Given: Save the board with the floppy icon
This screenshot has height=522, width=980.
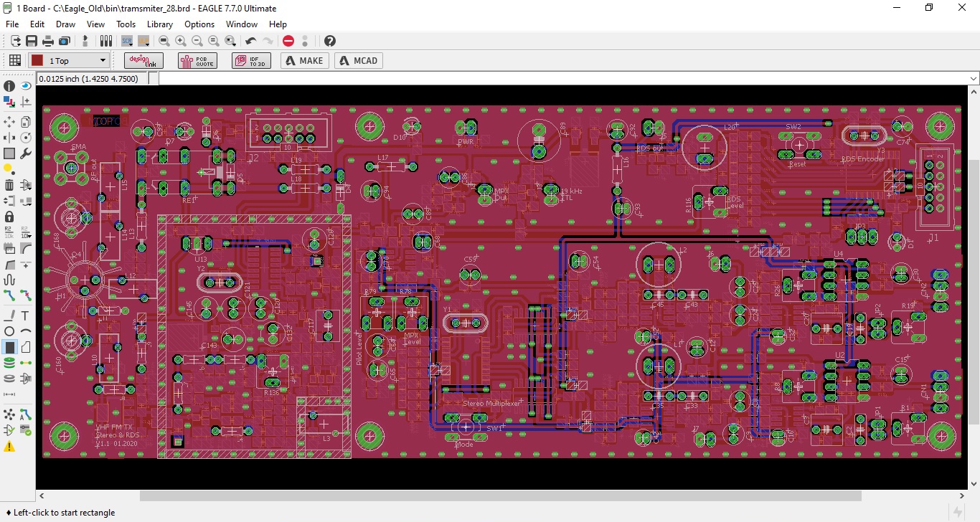Looking at the screenshot, I should (32, 41).
